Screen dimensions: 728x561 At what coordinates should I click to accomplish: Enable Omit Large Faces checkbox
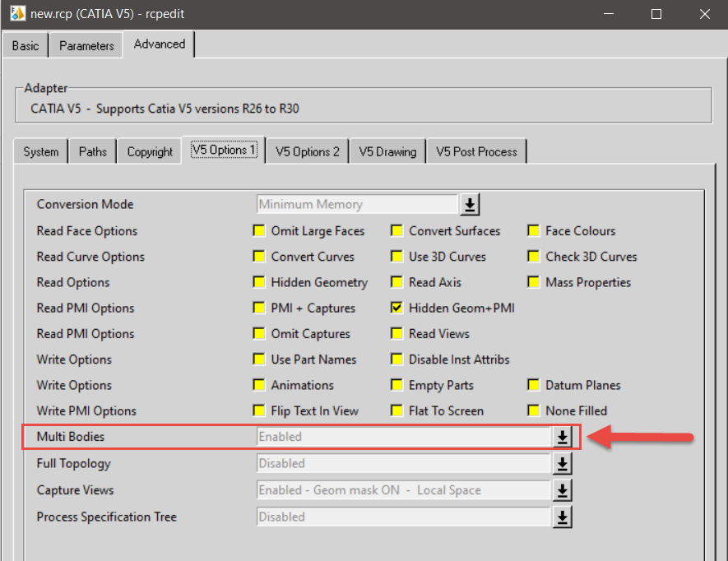[258, 231]
